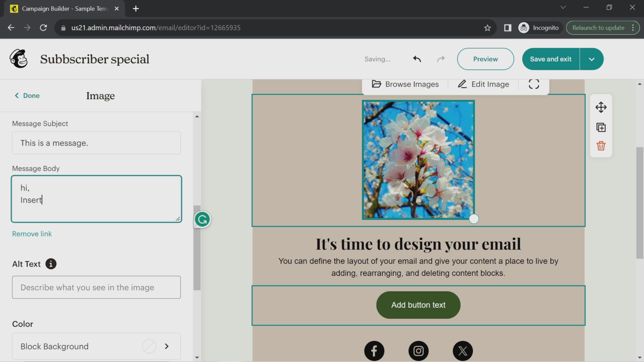
Task: Duplicate the image block
Action: 601,127
